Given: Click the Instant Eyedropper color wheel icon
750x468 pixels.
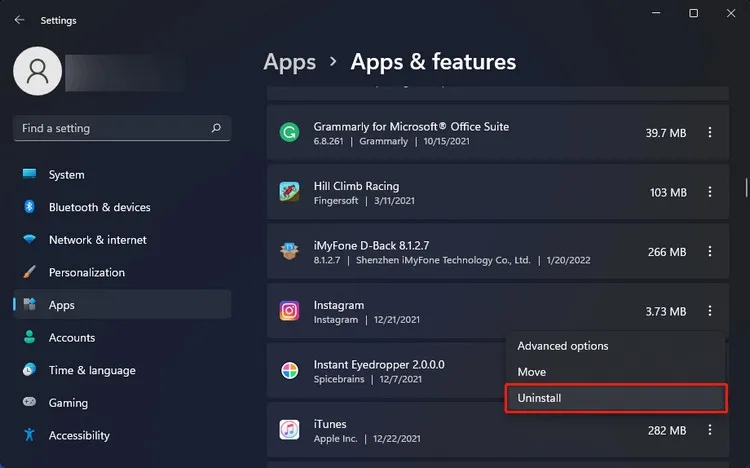Looking at the screenshot, I should coord(289,371).
